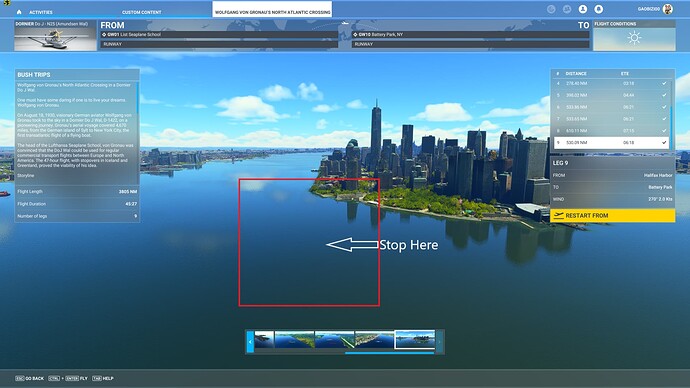Click the Runway field under TO
690x388 pixels.
click(470, 44)
